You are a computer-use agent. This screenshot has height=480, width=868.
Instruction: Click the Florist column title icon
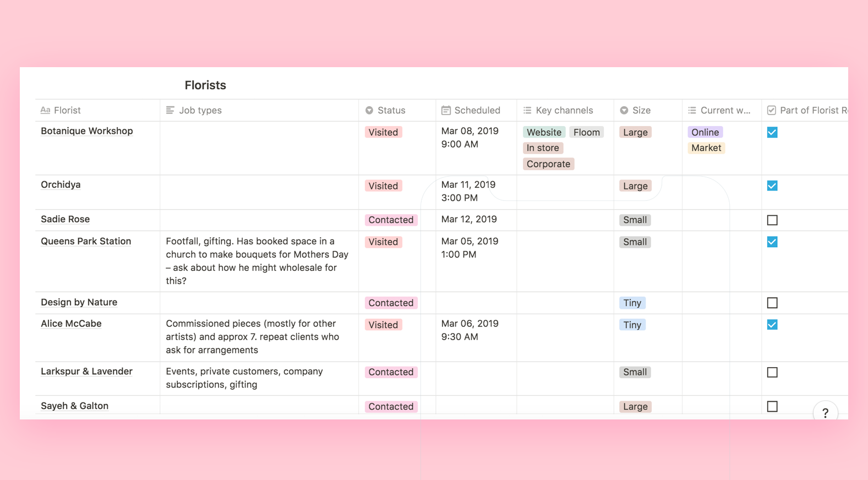(45, 111)
